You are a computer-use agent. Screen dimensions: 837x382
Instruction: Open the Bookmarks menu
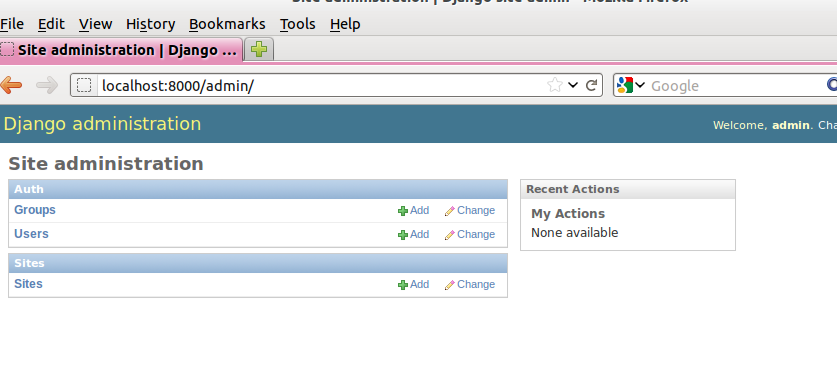click(227, 24)
